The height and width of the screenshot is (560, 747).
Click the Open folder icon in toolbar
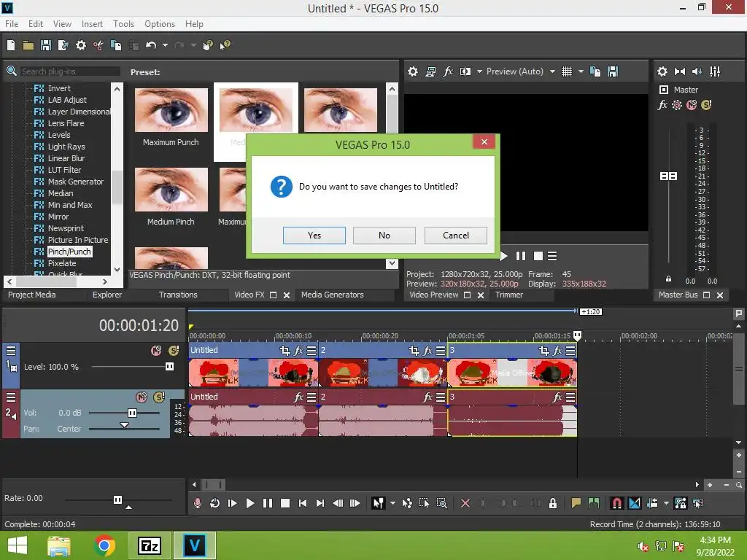click(28, 45)
